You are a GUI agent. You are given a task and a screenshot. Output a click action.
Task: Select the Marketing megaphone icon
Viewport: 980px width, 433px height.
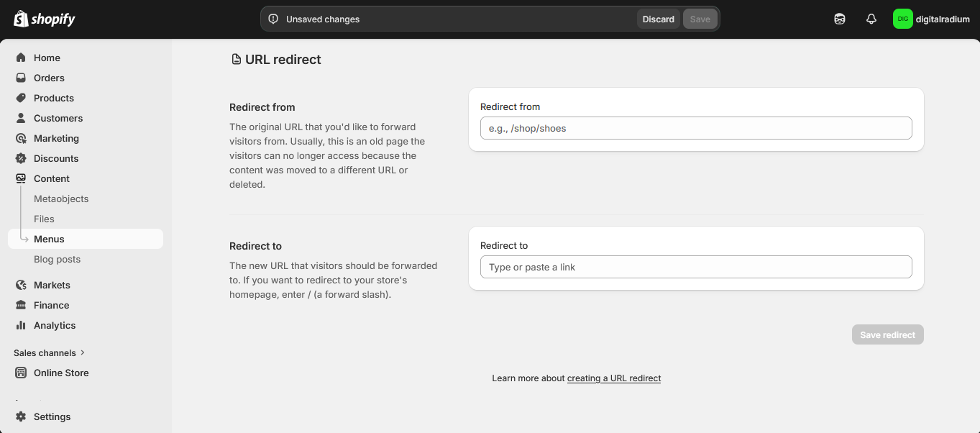pyautogui.click(x=22, y=138)
